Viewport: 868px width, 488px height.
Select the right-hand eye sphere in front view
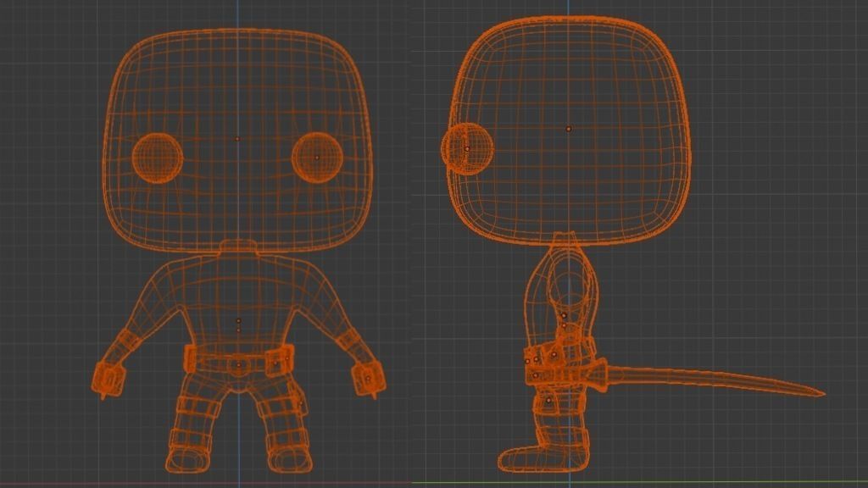(317, 158)
